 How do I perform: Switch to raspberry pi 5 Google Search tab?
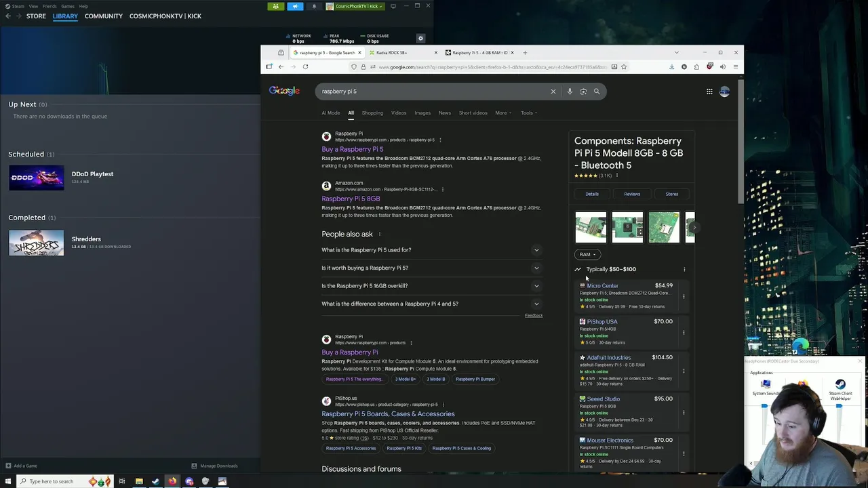tap(328, 53)
